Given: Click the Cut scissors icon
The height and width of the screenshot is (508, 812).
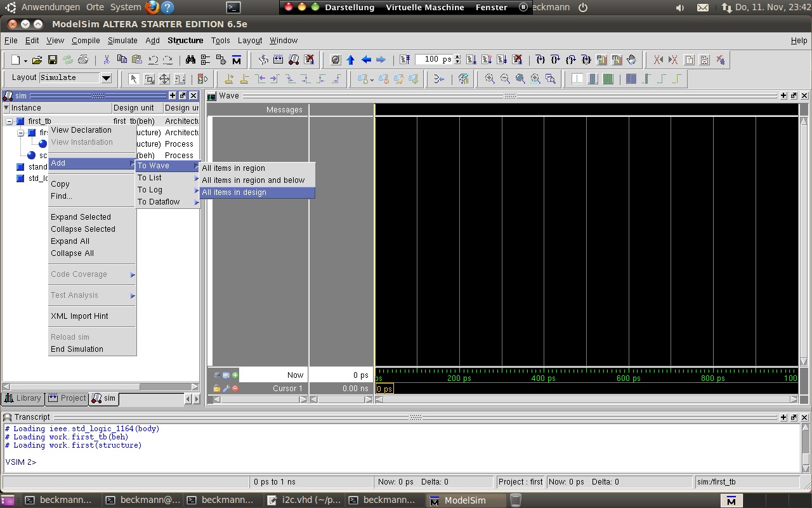Looking at the screenshot, I should pos(107,60).
